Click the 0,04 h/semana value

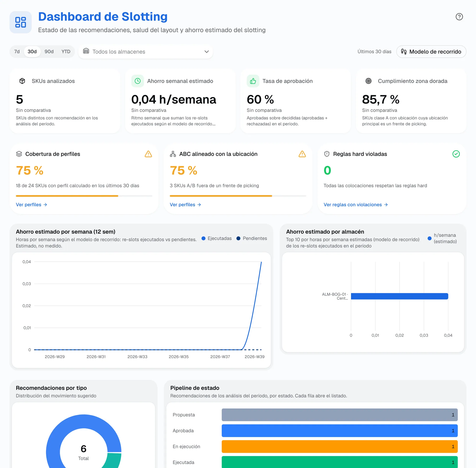174,99
